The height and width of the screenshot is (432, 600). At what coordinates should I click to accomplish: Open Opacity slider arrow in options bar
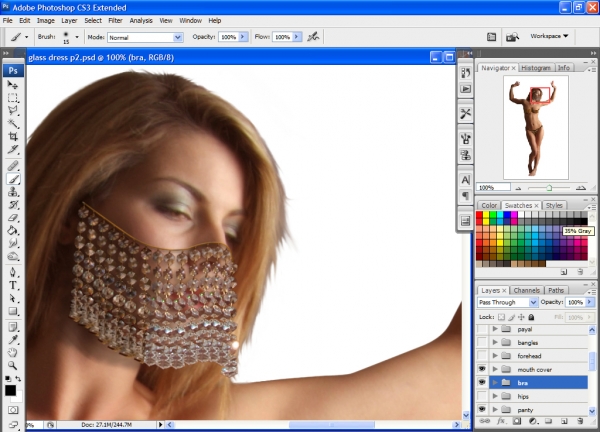(x=243, y=37)
